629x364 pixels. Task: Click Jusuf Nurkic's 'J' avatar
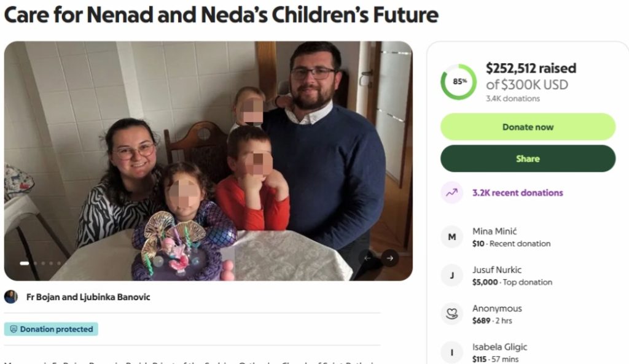pyautogui.click(x=452, y=276)
